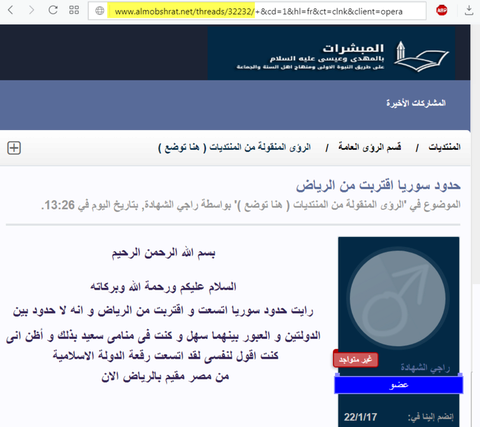
Task: Open المشاركات الأخيرة navigation tab
Action: pyautogui.click(x=416, y=103)
